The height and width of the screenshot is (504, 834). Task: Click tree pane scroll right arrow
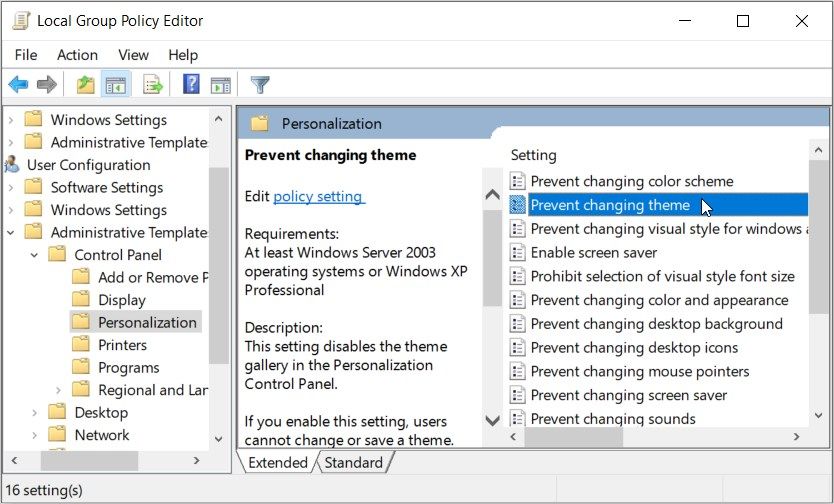click(197, 460)
